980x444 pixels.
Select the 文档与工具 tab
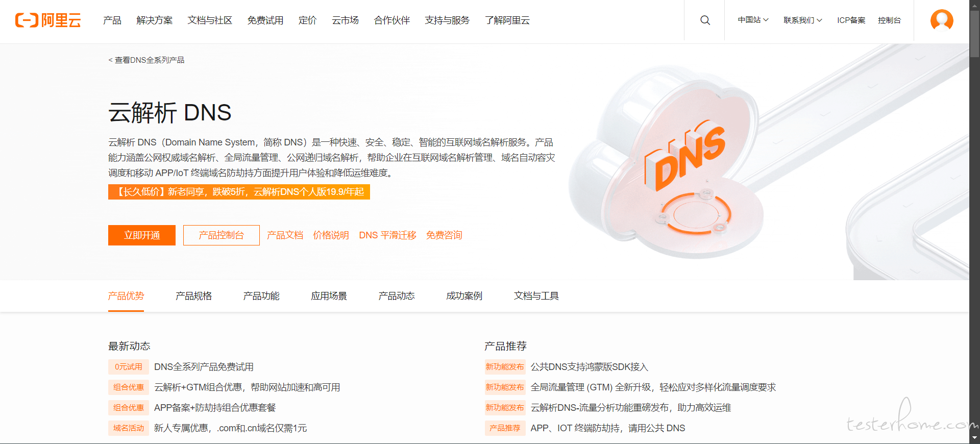(536, 296)
